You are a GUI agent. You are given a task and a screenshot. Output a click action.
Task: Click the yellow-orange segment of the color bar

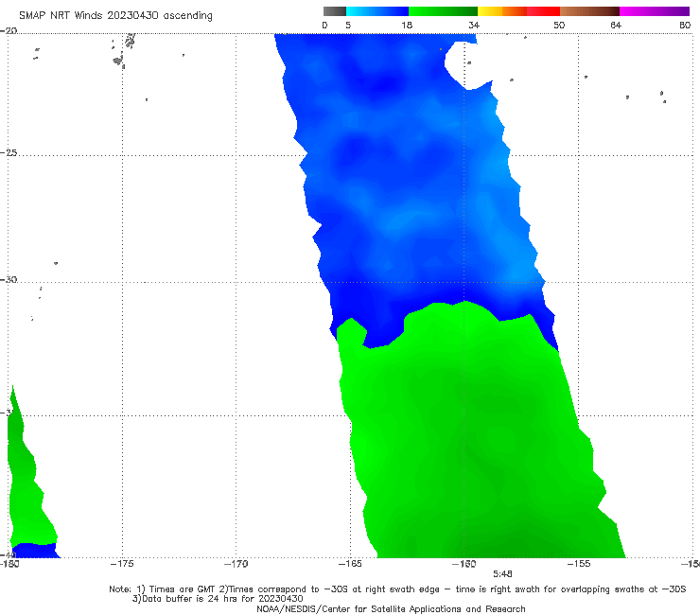pyautogui.click(x=501, y=11)
